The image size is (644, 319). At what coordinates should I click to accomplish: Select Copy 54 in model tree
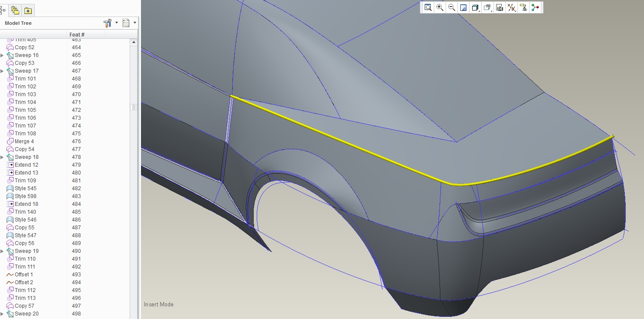point(24,149)
